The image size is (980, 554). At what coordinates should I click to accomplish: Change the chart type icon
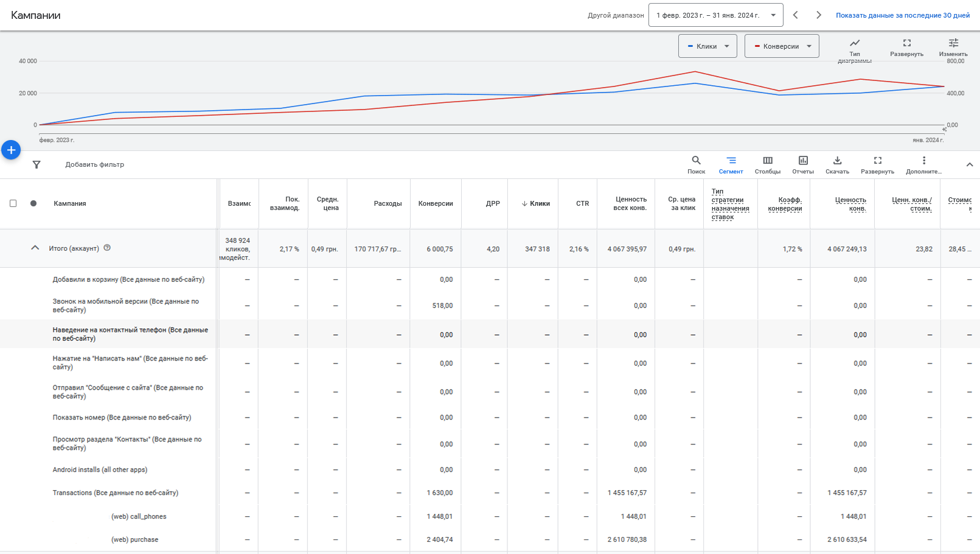(x=855, y=44)
